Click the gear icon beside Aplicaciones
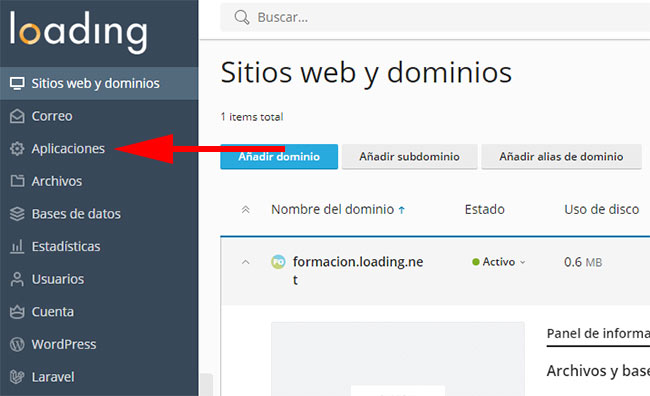 point(17,148)
